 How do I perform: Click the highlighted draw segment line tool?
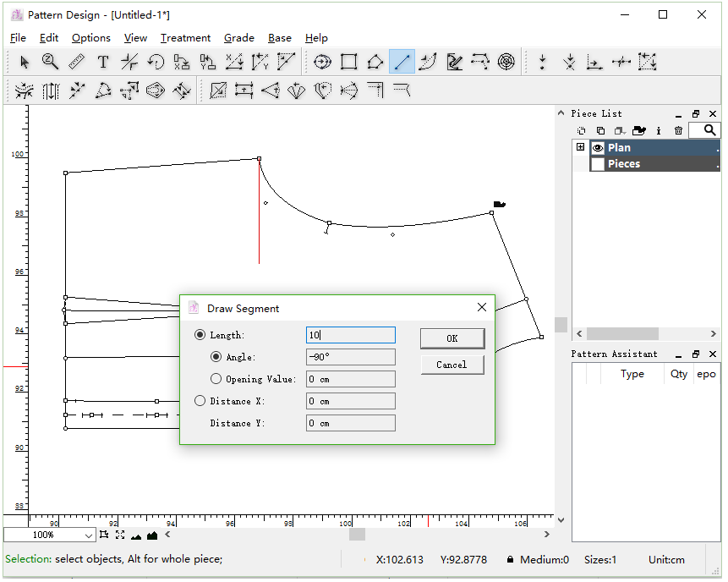(402, 62)
